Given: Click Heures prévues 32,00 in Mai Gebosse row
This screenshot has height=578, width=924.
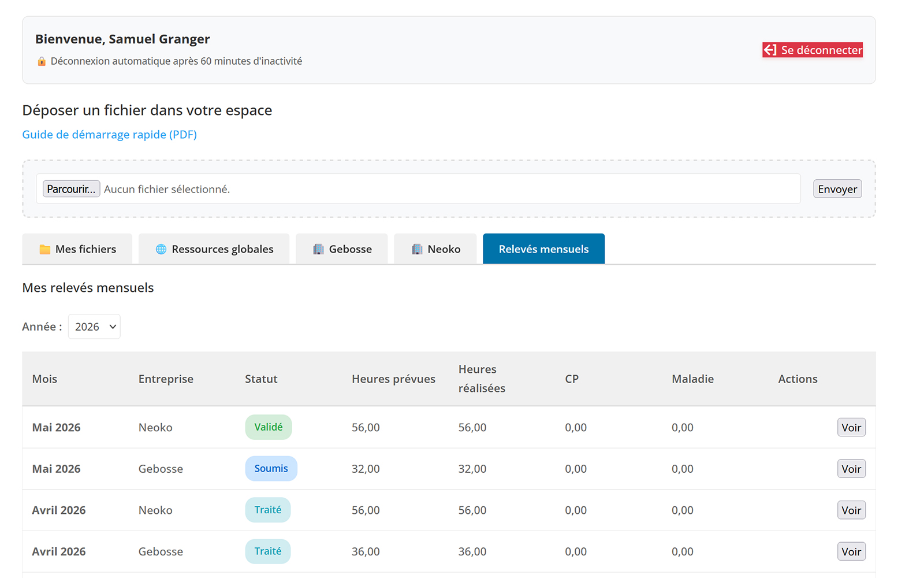Looking at the screenshot, I should pyautogui.click(x=366, y=469).
